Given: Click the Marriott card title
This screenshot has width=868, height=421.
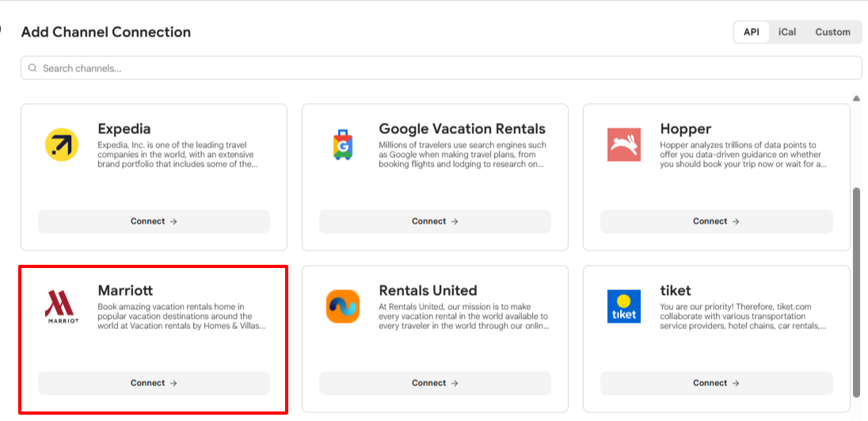Looking at the screenshot, I should [125, 290].
